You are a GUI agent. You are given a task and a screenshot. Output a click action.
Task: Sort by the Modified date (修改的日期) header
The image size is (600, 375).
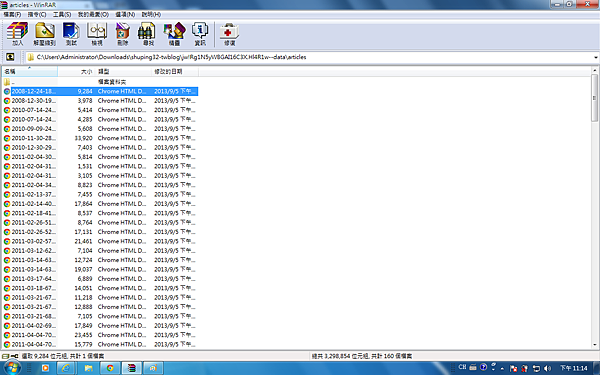175,72
